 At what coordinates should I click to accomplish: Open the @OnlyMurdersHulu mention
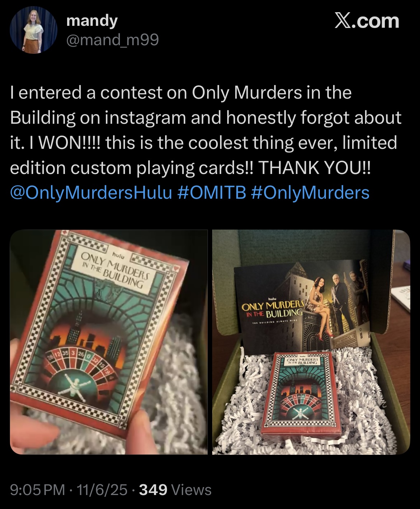91,193
